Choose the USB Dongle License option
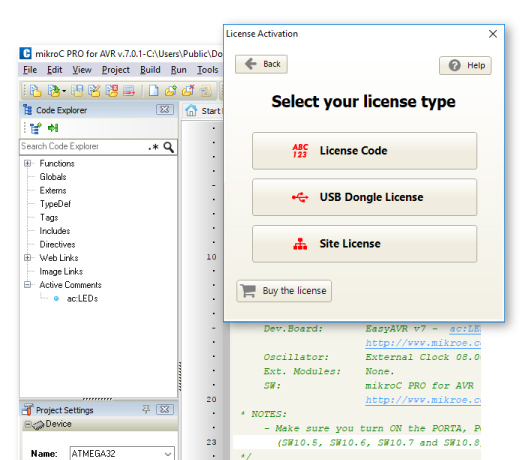The width and height of the screenshot is (530, 460). coord(364,197)
